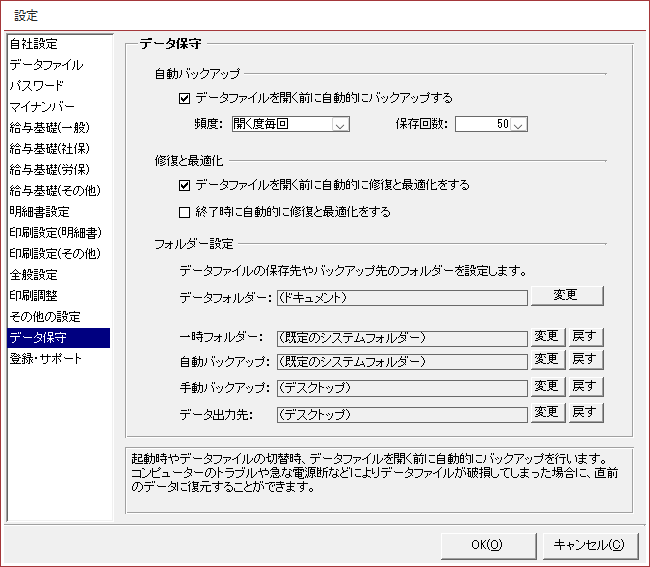Confirm settings with OK button

pyautogui.click(x=486, y=545)
